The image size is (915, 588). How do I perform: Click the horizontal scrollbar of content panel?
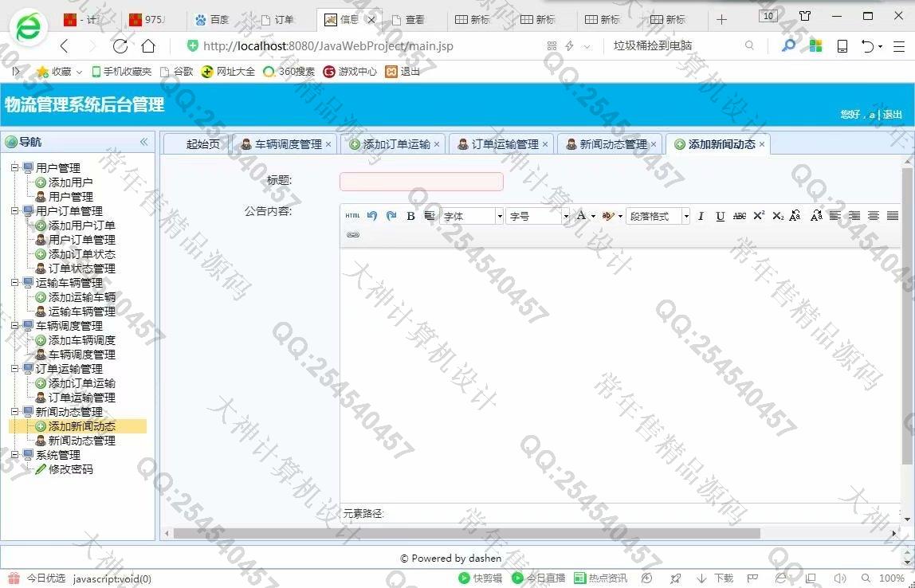tap(467, 533)
